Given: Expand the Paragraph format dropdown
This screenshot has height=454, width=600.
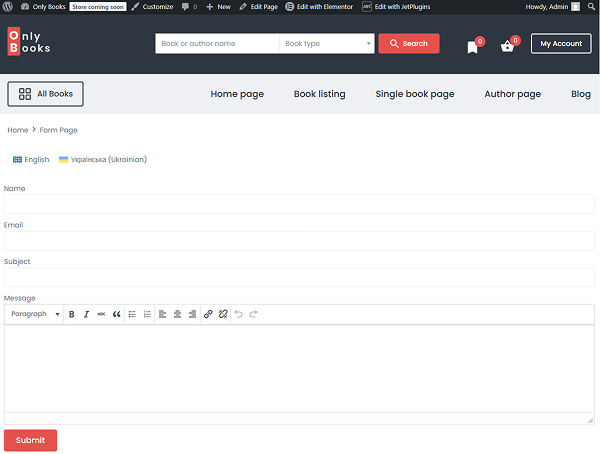Looking at the screenshot, I should click(35, 314).
